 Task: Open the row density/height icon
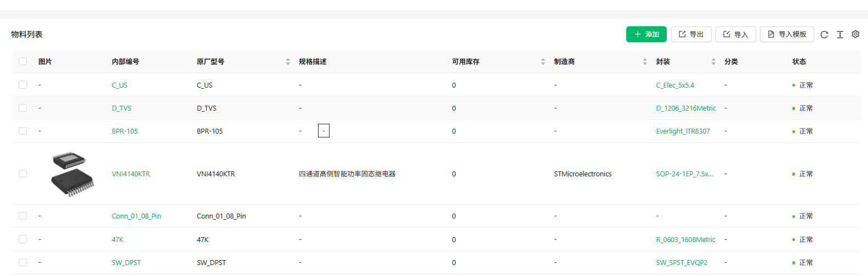click(840, 34)
